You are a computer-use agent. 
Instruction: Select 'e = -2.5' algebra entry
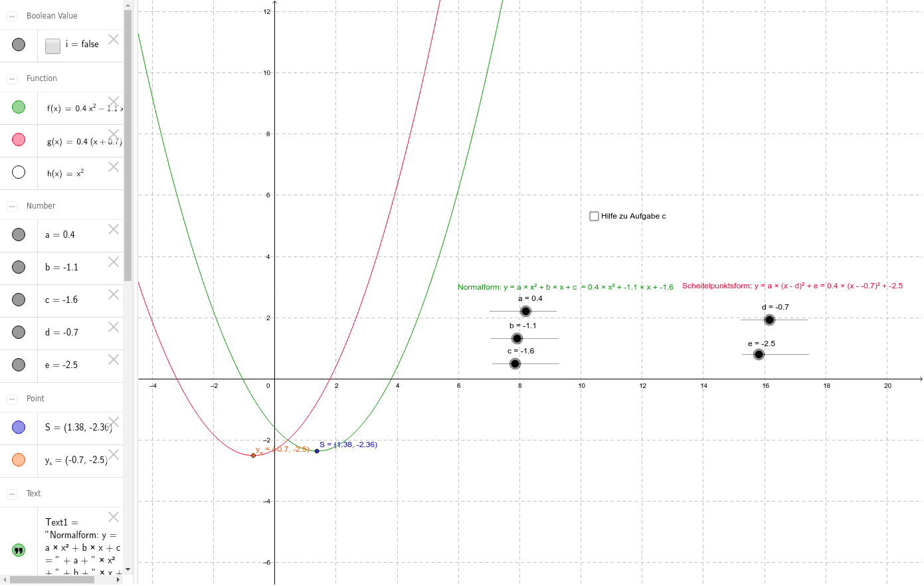coord(62,365)
